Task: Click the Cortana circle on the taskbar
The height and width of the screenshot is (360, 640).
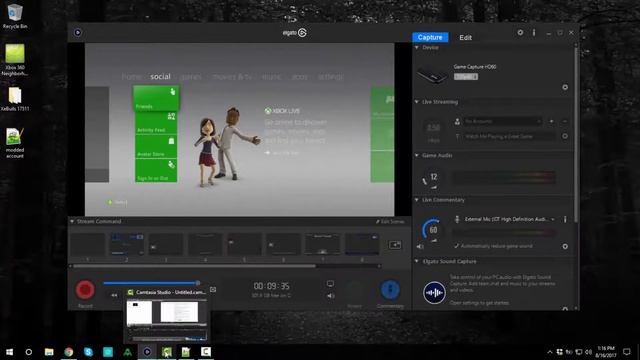Action: click(x=29, y=352)
